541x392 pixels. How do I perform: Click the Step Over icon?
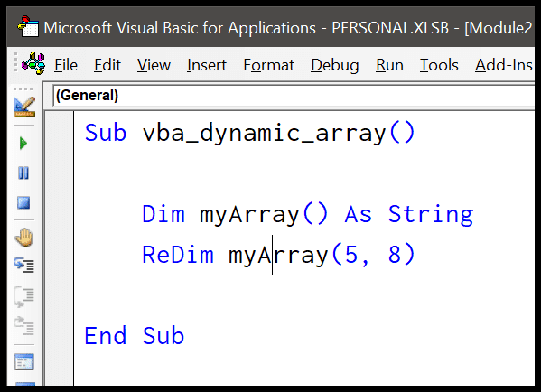click(x=23, y=296)
